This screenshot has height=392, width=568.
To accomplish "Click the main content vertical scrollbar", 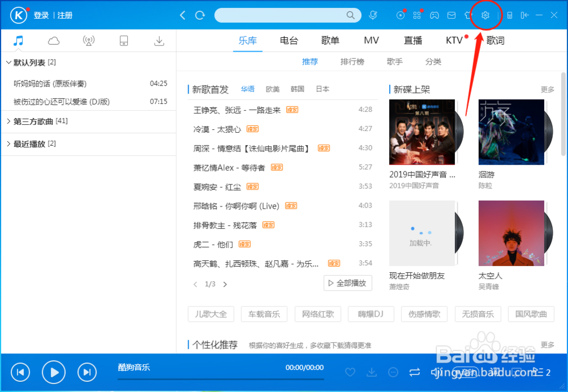I will click(563, 114).
